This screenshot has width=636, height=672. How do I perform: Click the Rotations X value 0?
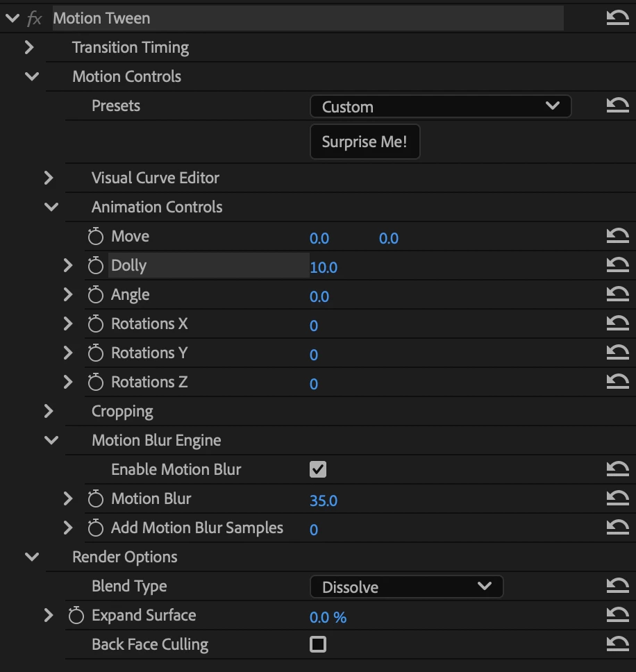(x=314, y=326)
